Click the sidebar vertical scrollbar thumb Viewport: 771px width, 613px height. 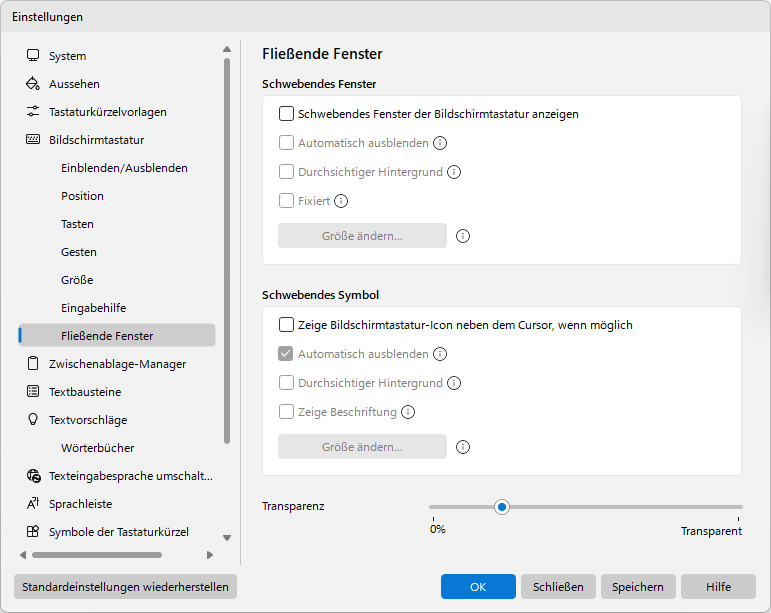pyautogui.click(x=227, y=251)
